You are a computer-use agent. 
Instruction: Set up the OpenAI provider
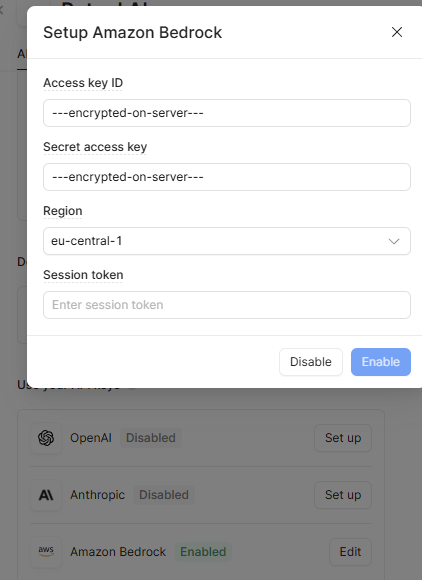coord(343,438)
